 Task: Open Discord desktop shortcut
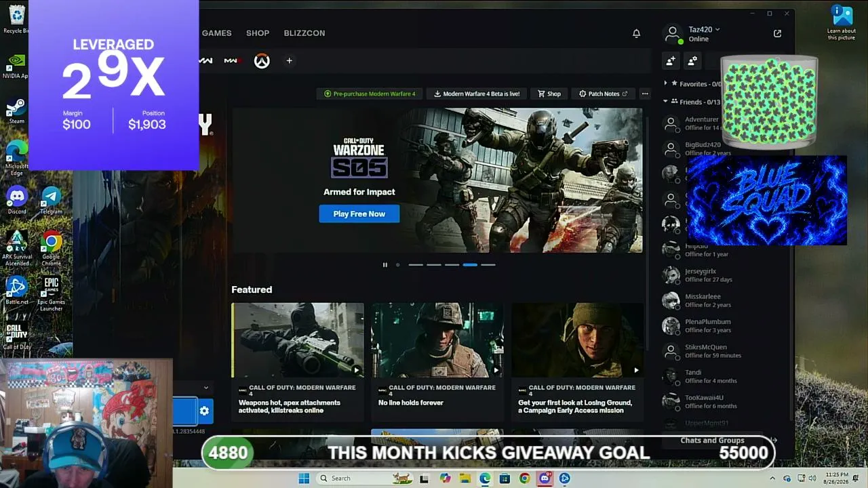(16, 200)
